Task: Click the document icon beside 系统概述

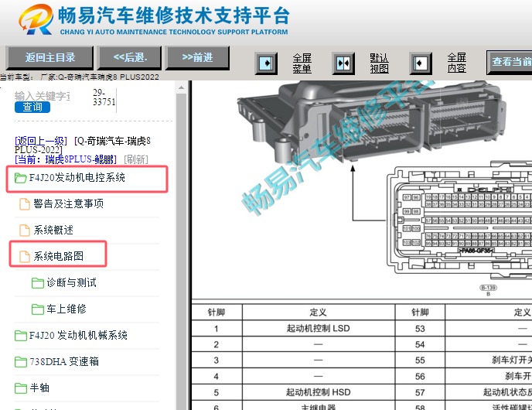Action: click(x=25, y=230)
